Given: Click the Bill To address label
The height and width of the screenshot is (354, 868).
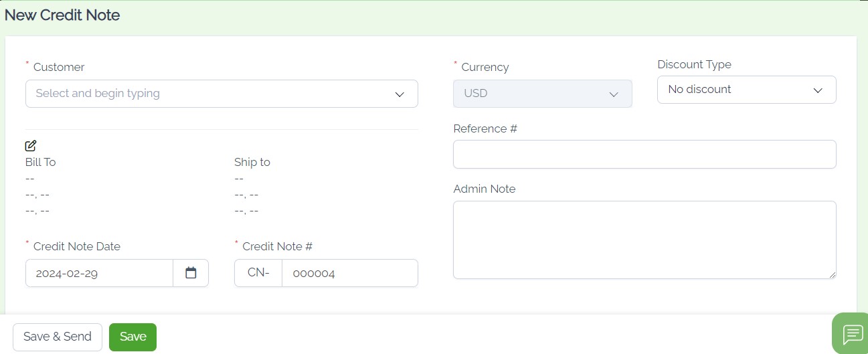Looking at the screenshot, I should coord(40,162).
